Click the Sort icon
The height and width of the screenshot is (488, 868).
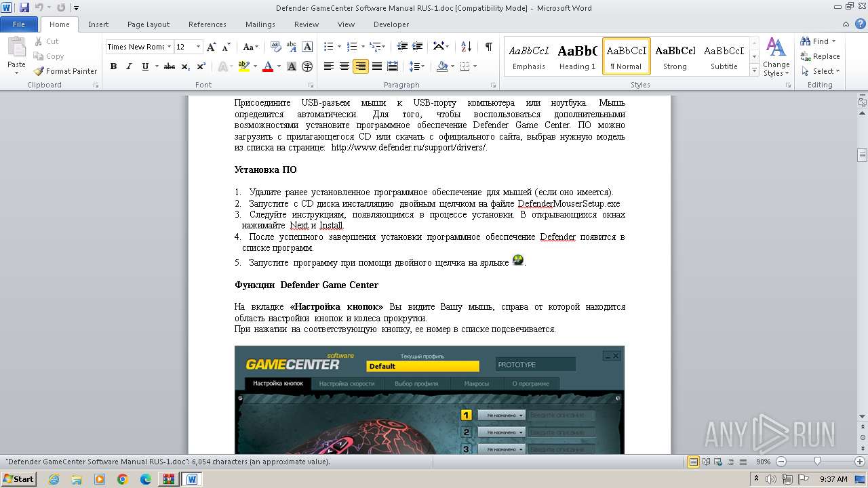pyautogui.click(x=466, y=47)
